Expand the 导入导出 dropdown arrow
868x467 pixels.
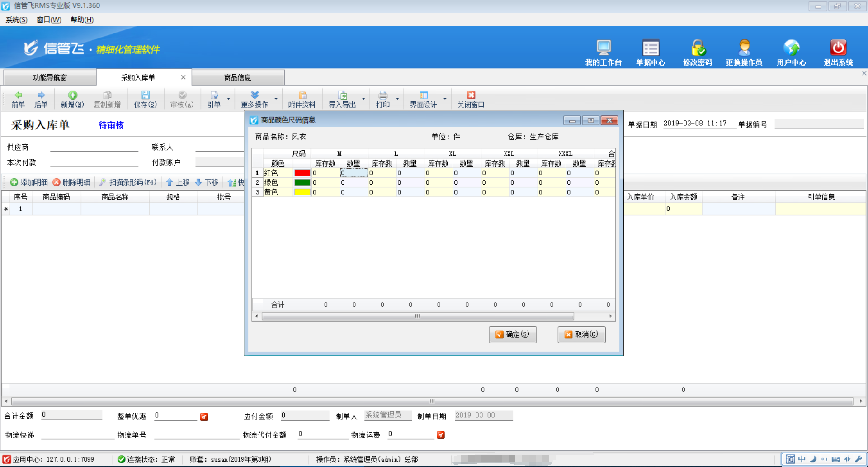click(363, 99)
